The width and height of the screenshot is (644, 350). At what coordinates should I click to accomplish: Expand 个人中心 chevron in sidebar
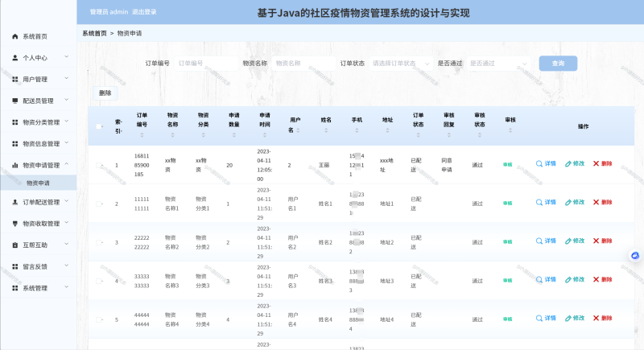tap(67, 57)
